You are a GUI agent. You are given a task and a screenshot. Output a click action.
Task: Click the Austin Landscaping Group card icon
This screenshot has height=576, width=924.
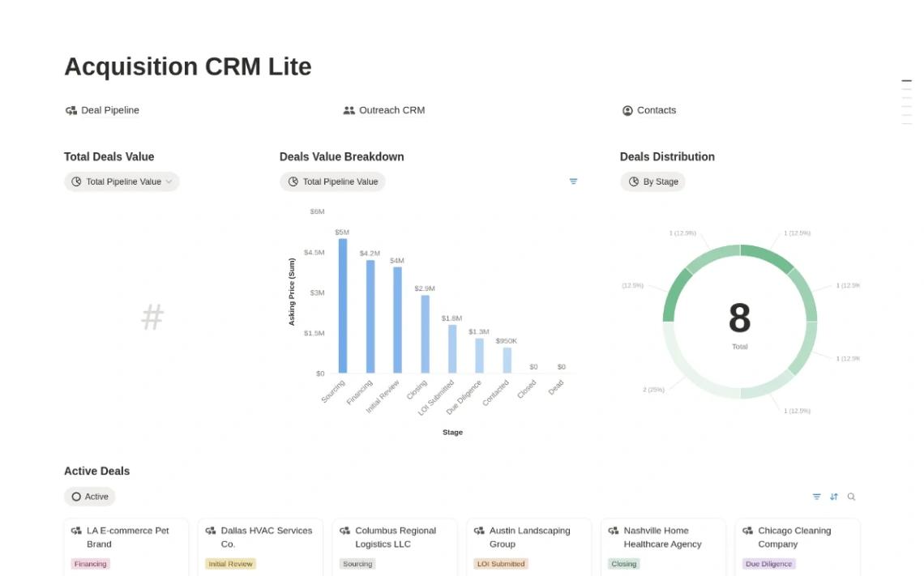coord(479,531)
